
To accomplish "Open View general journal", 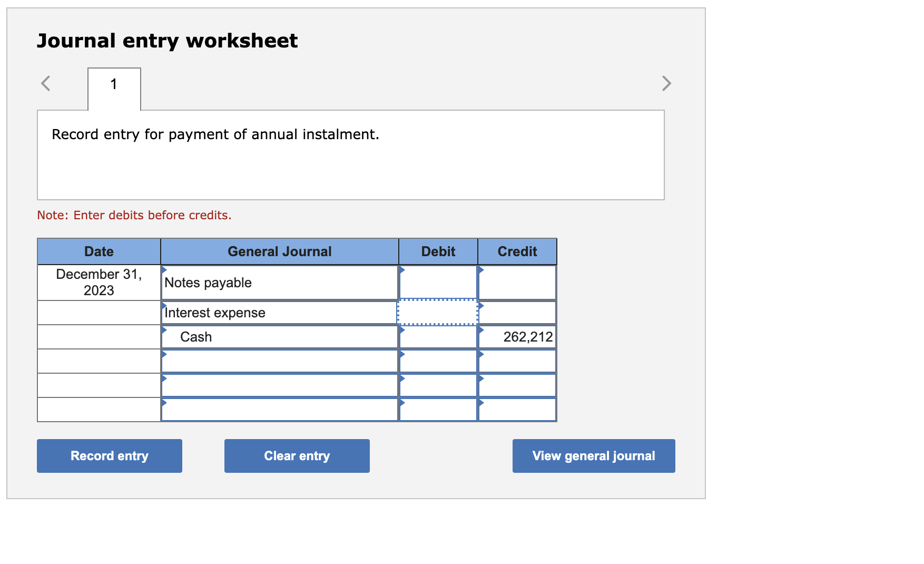I will click(x=594, y=456).
